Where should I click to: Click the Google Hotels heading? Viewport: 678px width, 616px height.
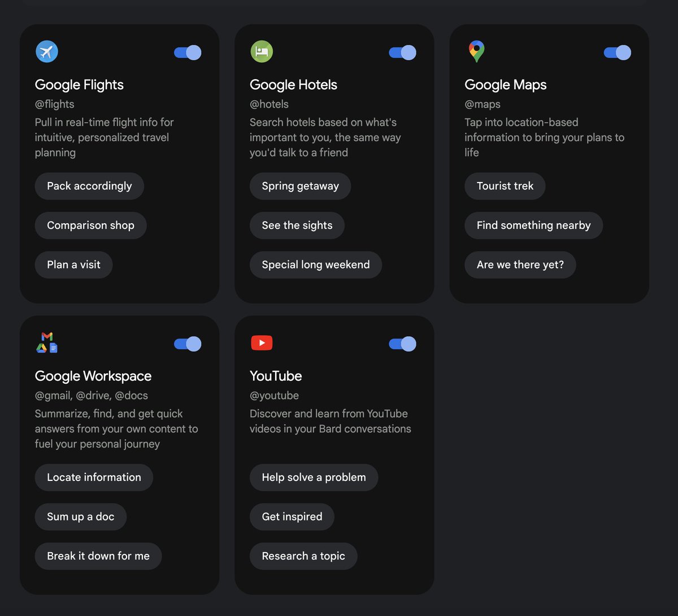293,85
